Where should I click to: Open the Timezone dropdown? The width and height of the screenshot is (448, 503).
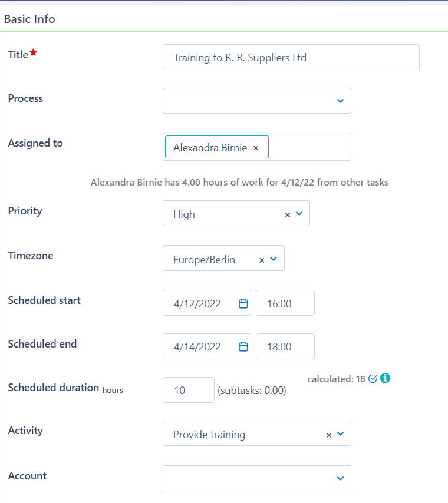coord(274,258)
